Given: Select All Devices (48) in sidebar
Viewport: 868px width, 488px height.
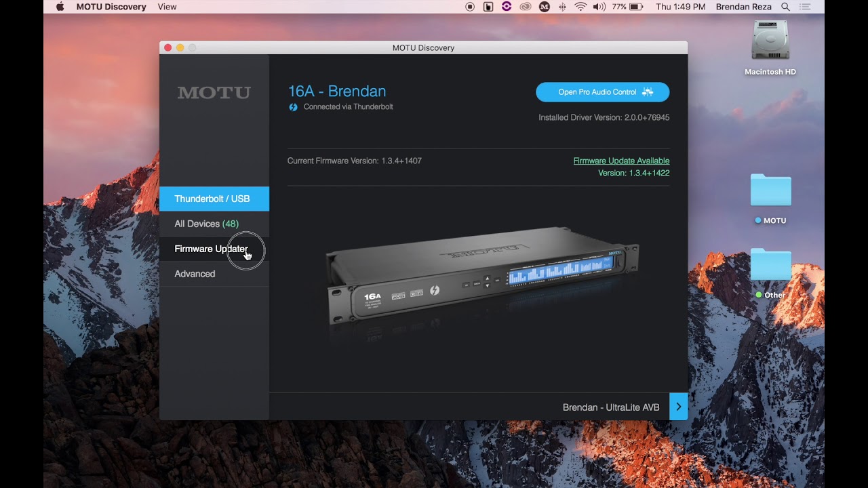Looking at the screenshot, I should (214, 224).
